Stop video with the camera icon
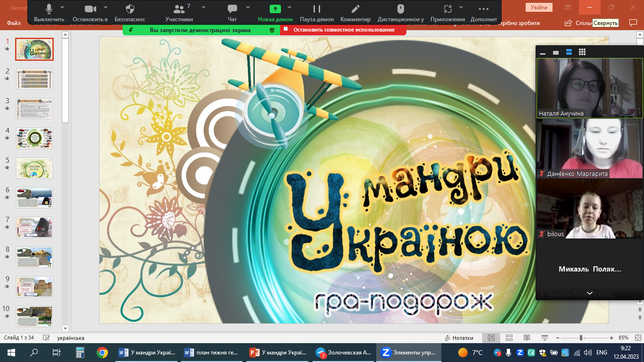The width and height of the screenshot is (644, 362). [x=90, y=13]
